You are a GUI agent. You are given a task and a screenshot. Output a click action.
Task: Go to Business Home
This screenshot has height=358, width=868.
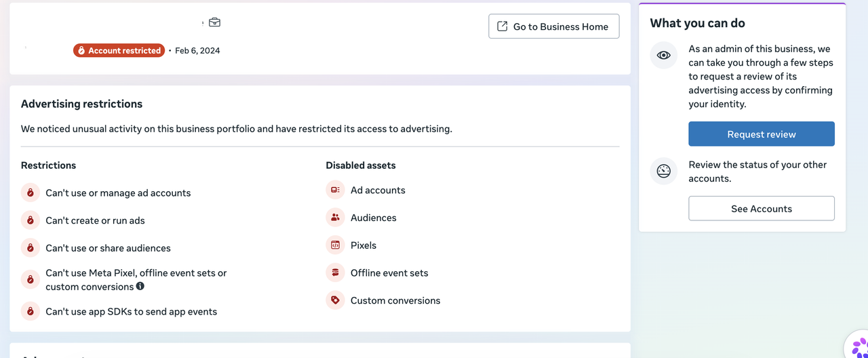(554, 26)
